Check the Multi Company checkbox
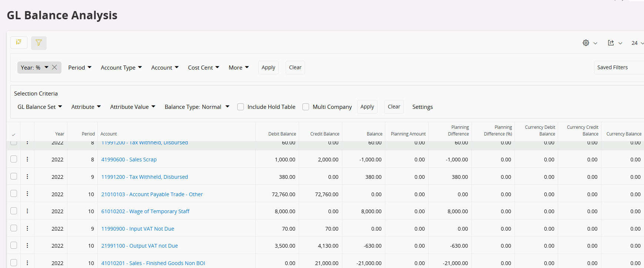The height and width of the screenshot is (268, 644). 306,107
